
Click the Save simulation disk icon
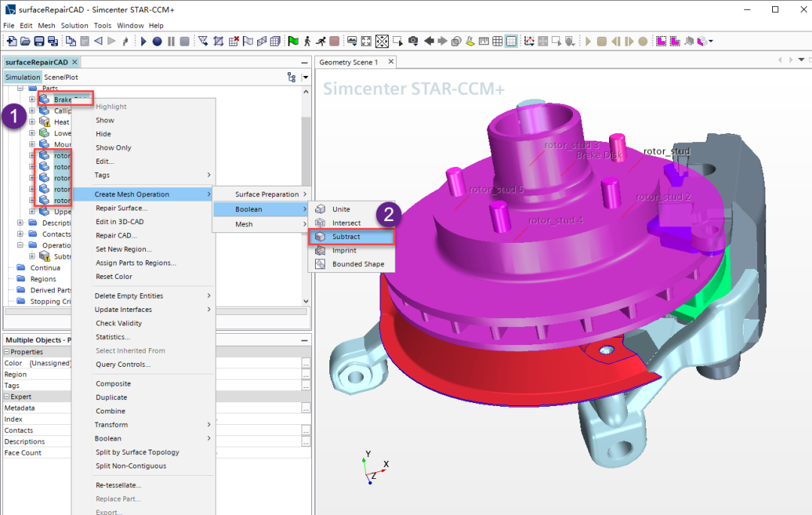pos(39,41)
